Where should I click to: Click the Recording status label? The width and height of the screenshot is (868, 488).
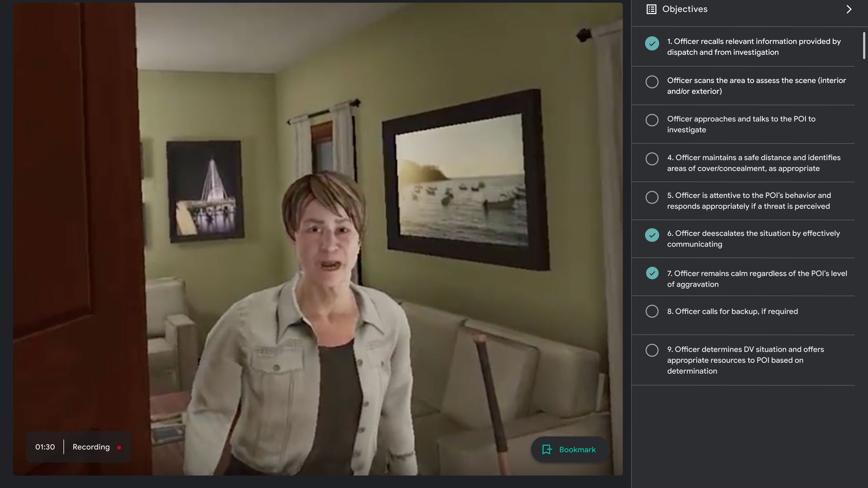pos(91,447)
